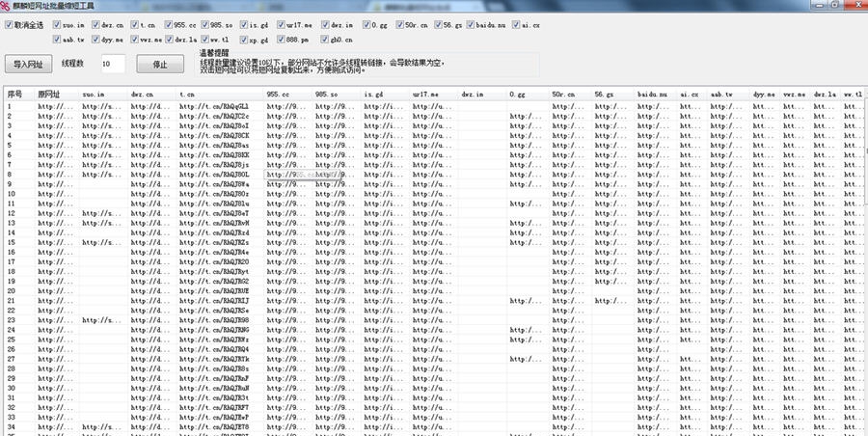The height and width of the screenshot is (436, 868).
Task: Toggle the baidu.nu checkbox
Action: click(471, 25)
